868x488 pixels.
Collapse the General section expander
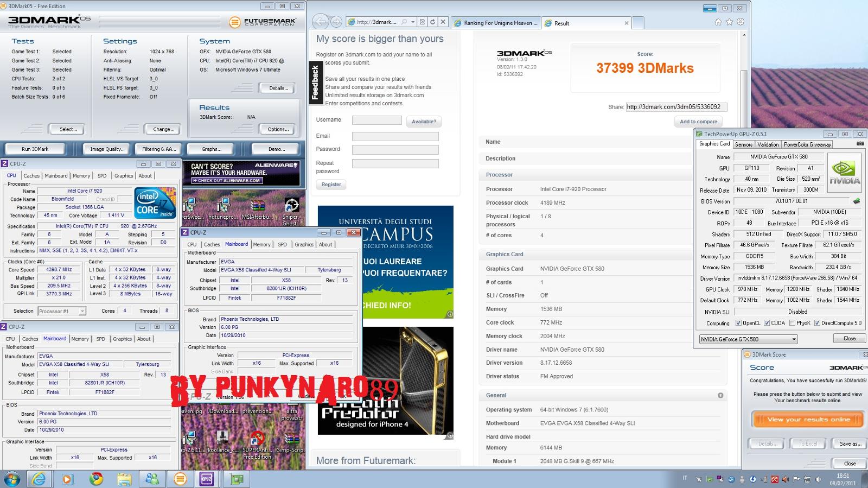coord(720,395)
